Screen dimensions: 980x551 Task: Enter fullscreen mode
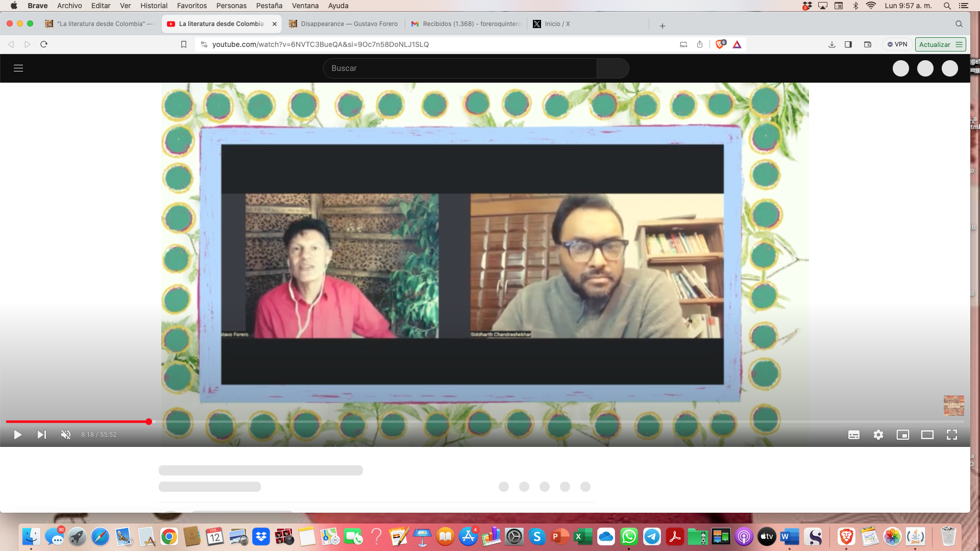[952, 435]
